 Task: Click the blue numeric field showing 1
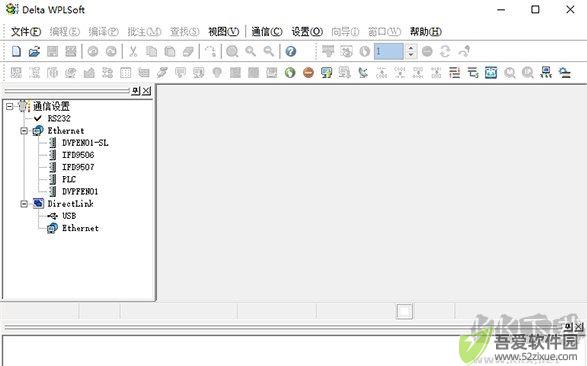coord(389,51)
